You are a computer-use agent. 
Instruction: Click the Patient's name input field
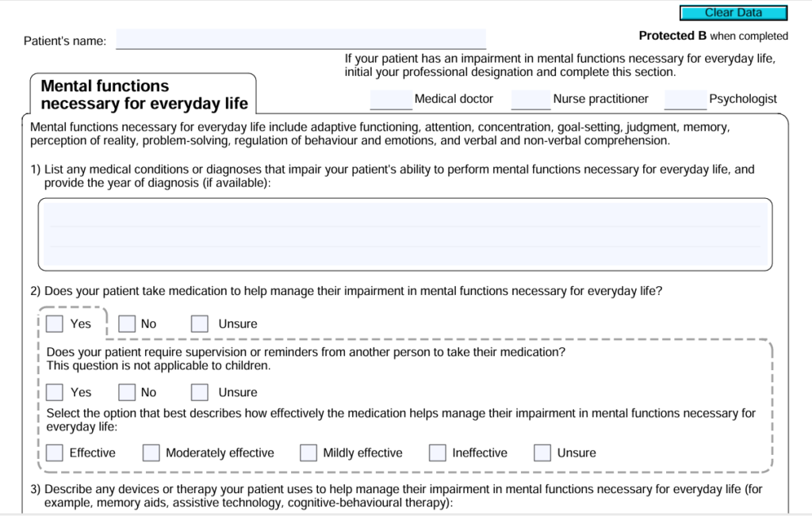point(300,38)
